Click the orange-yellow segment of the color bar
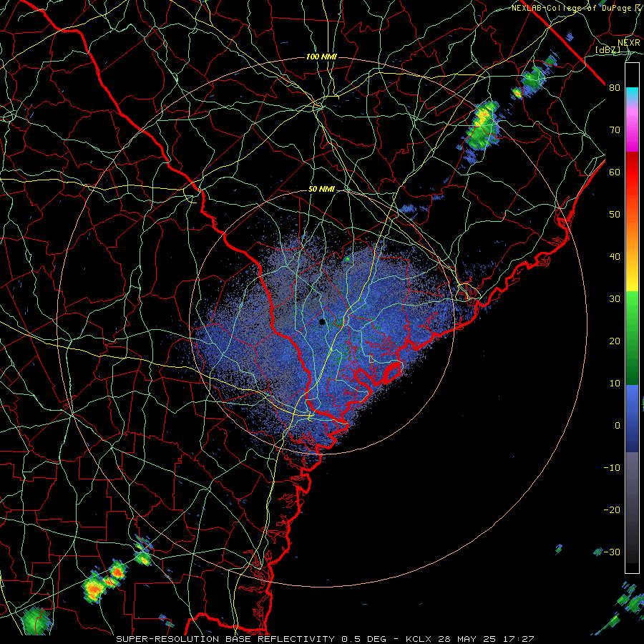The width and height of the screenshot is (644, 644). tap(632, 263)
